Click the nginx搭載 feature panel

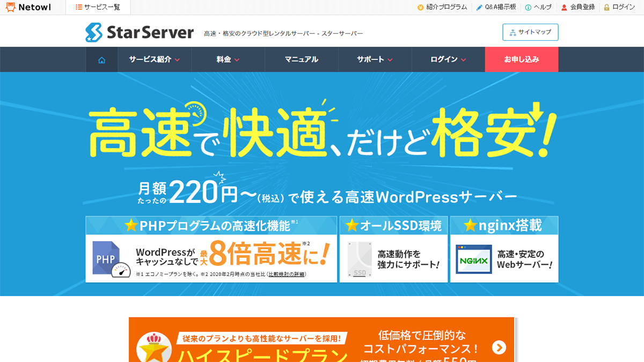504,250
